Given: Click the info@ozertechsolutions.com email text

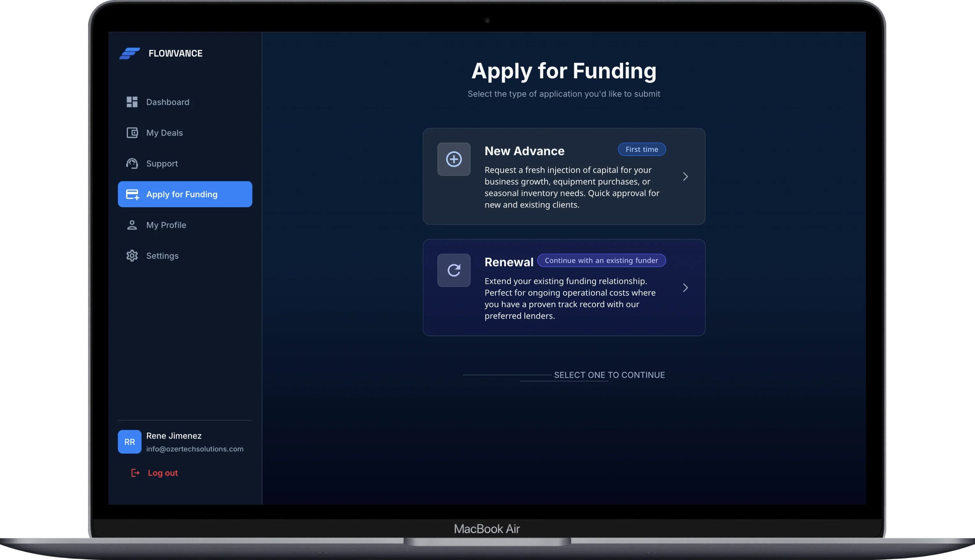Looking at the screenshot, I should pyautogui.click(x=195, y=449).
